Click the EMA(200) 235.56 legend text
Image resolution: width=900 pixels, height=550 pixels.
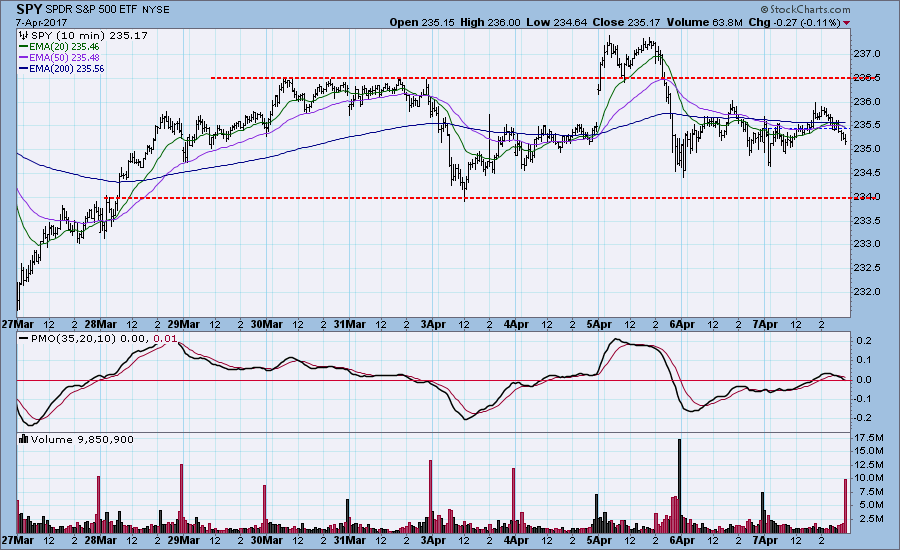(67, 68)
